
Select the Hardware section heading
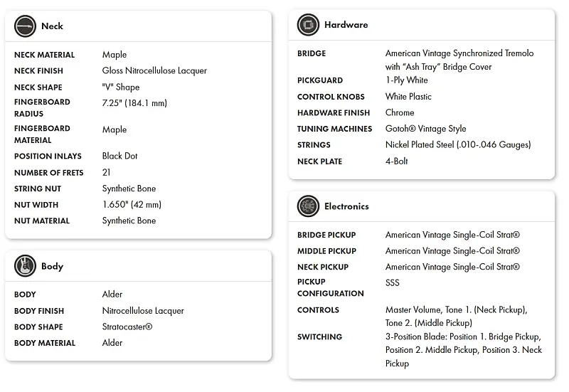pos(346,25)
